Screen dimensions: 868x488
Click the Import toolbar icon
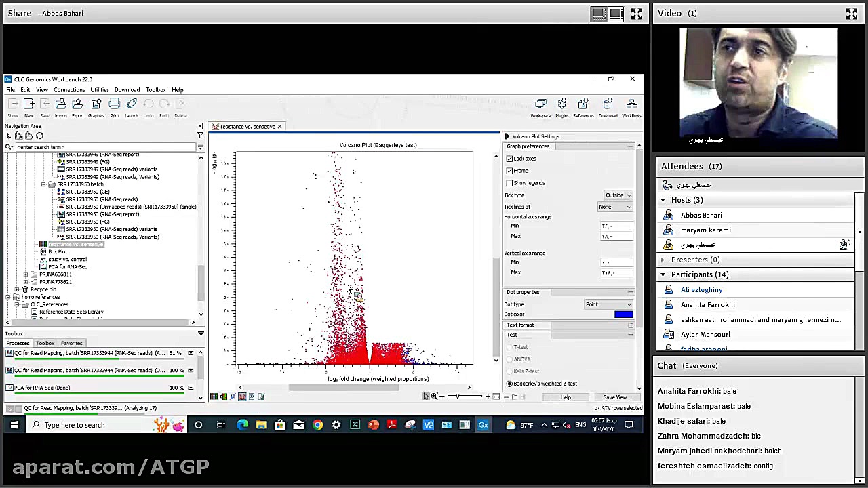coord(60,105)
